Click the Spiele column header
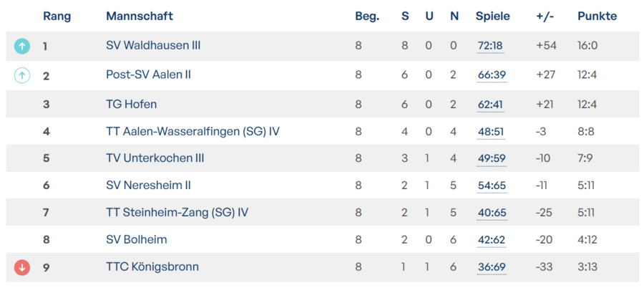 tap(492, 16)
